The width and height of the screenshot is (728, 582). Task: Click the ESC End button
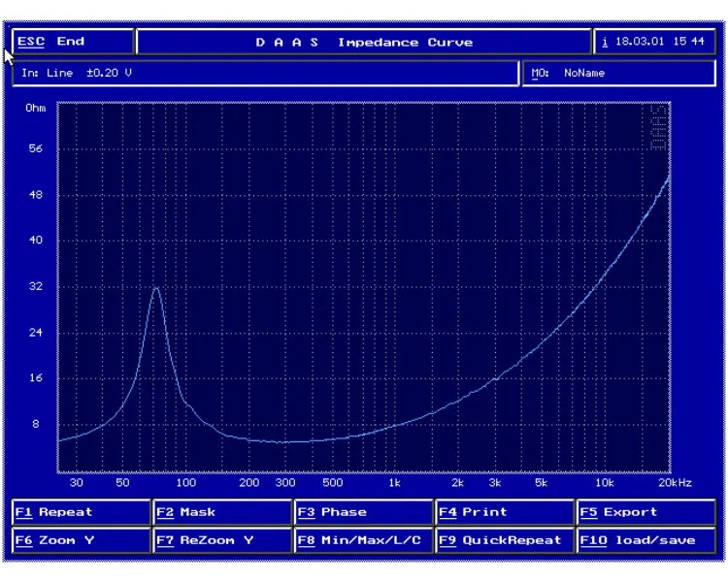coord(73,42)
